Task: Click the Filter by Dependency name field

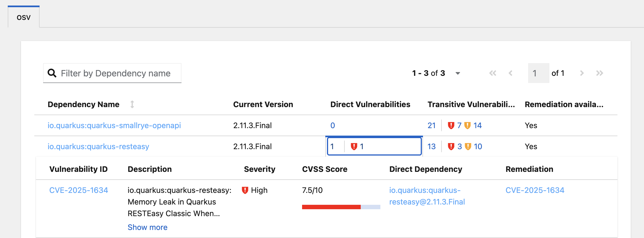Action: (112, 73)
